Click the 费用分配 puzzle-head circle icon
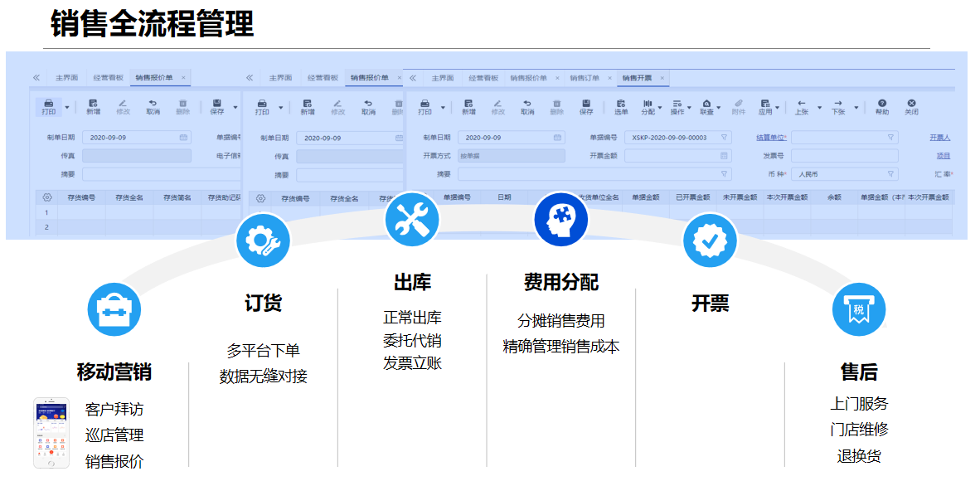The width and height of the screenshot is (980, 481). point(560,220)
